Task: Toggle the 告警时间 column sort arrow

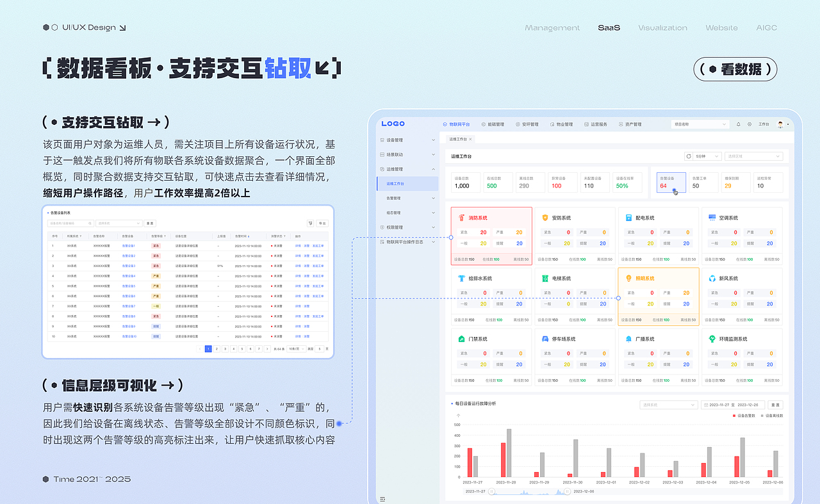Action: [249, 236]
